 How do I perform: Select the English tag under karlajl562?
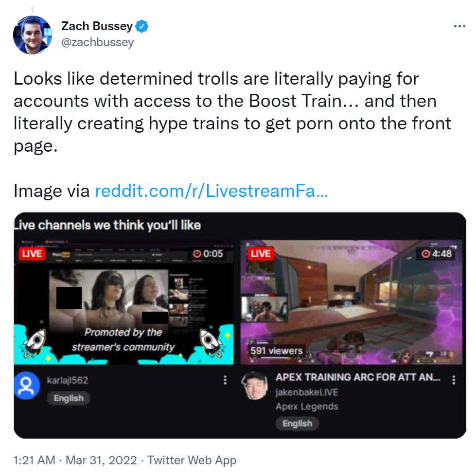(x=69, y=398)
